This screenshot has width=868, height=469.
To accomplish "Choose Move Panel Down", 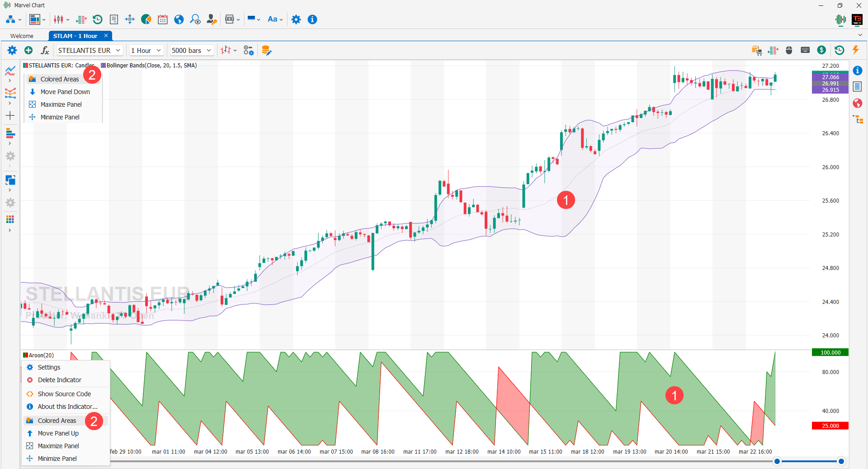I will 63,92.
